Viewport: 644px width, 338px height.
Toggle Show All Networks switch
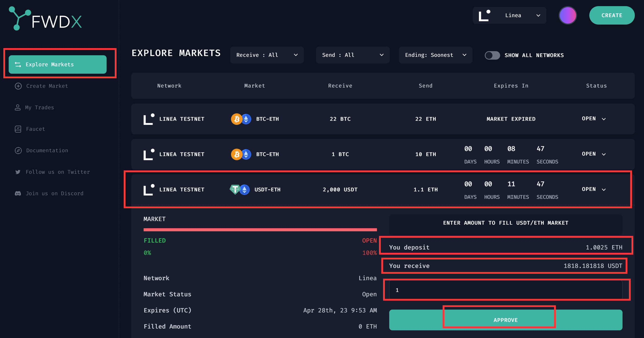coord(492,55)
